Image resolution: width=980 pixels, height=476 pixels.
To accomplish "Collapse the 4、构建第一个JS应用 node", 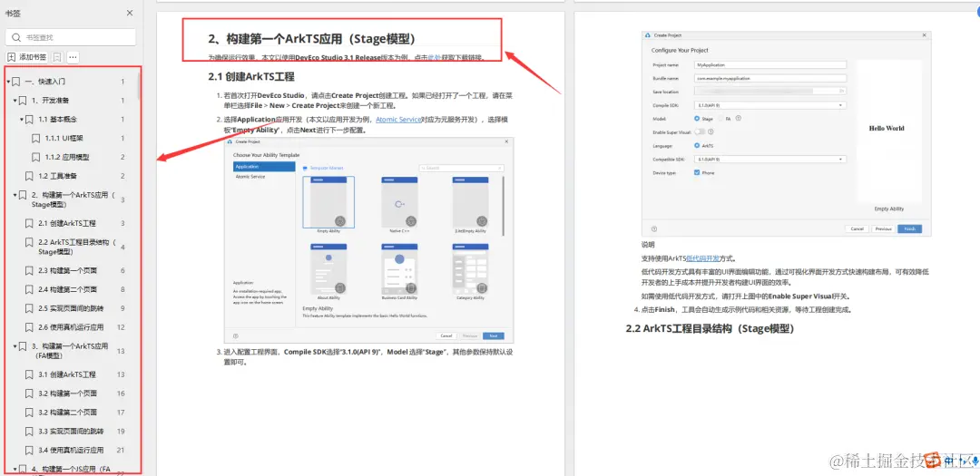I will point(15,469).
